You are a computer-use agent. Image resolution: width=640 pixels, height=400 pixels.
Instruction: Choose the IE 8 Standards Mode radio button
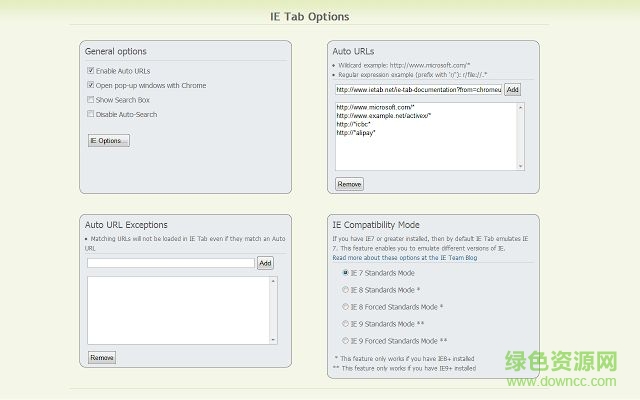coord(346,290)
